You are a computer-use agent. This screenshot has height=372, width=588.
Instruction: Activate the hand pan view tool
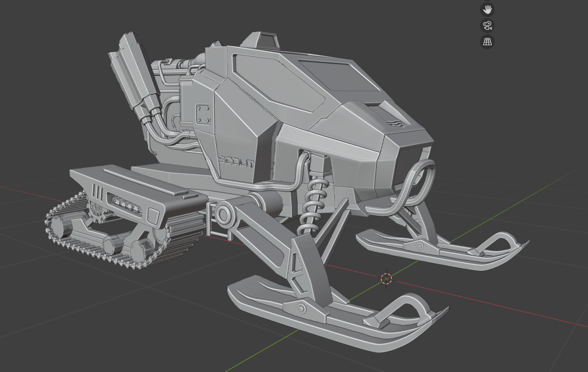pos(487,9)
